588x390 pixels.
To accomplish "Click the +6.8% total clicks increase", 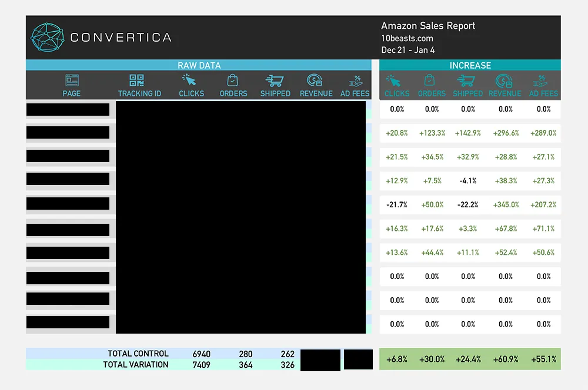I will (x=397, y=359).
